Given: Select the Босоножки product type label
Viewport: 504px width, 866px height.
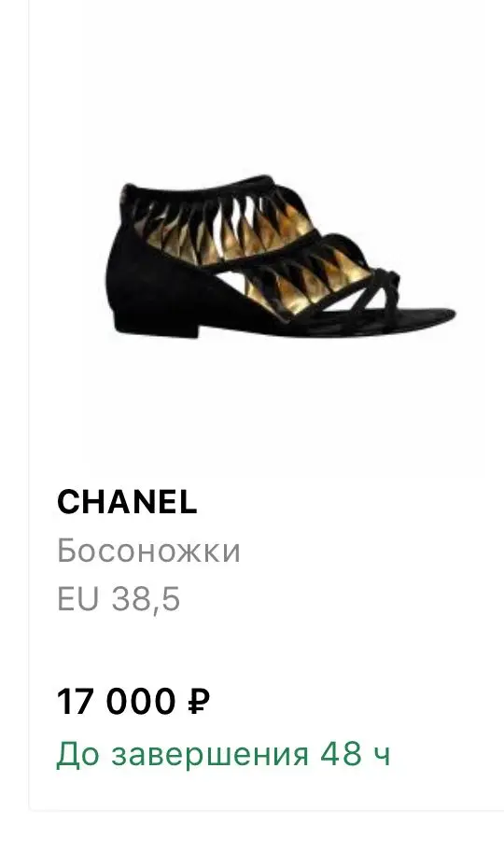Looking at the screenshot, I should click(x=148, y=551).
